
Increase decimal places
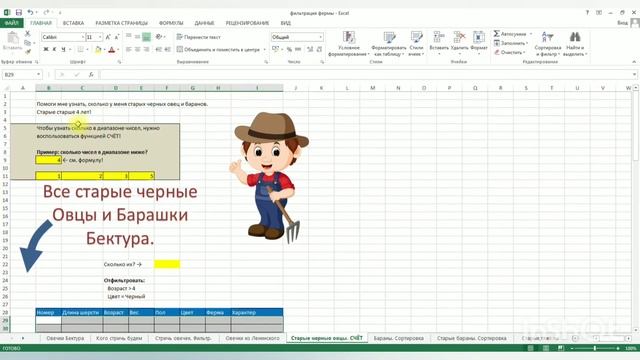coord(310,49)
